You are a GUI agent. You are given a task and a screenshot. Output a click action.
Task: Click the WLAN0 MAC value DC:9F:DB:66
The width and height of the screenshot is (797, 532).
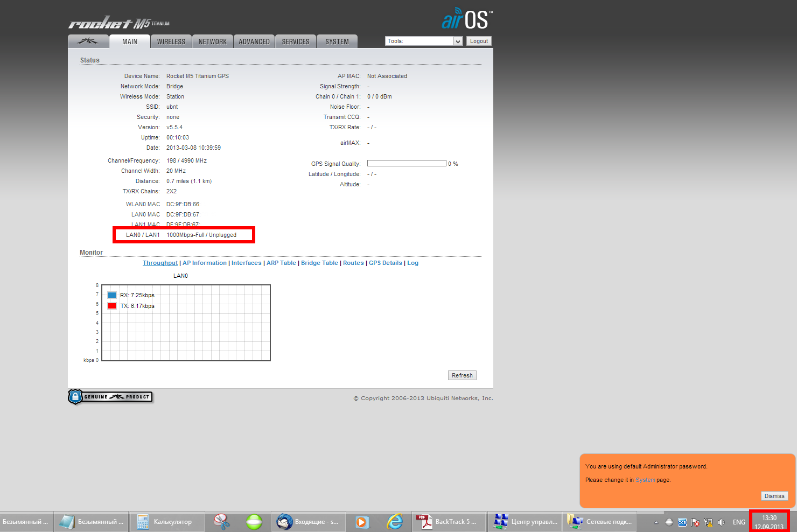tap(183, 204)
